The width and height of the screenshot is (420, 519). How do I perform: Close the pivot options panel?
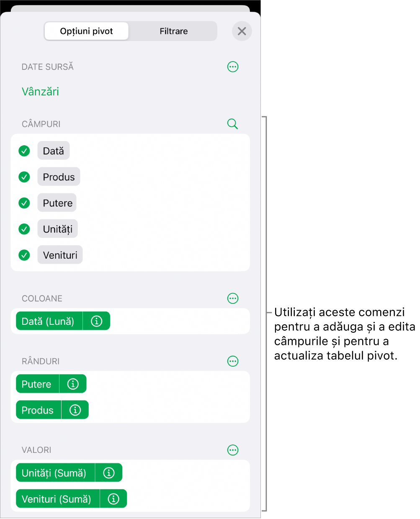pyautogui.click(x=242, y=31)
